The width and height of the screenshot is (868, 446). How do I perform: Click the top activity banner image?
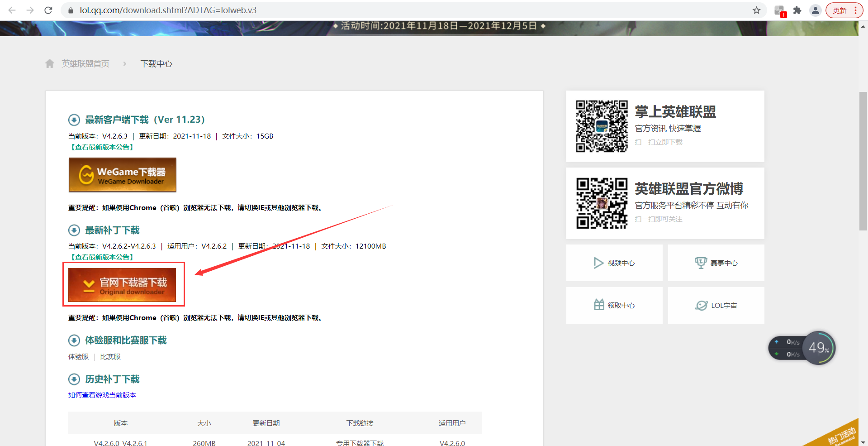point(429,29)
